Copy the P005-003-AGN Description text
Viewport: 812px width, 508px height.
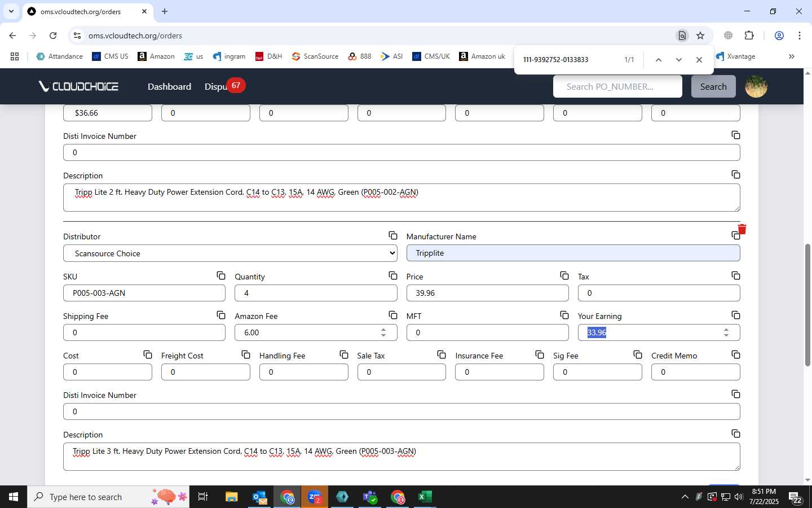pyautogui.click(x=736, y=433)
